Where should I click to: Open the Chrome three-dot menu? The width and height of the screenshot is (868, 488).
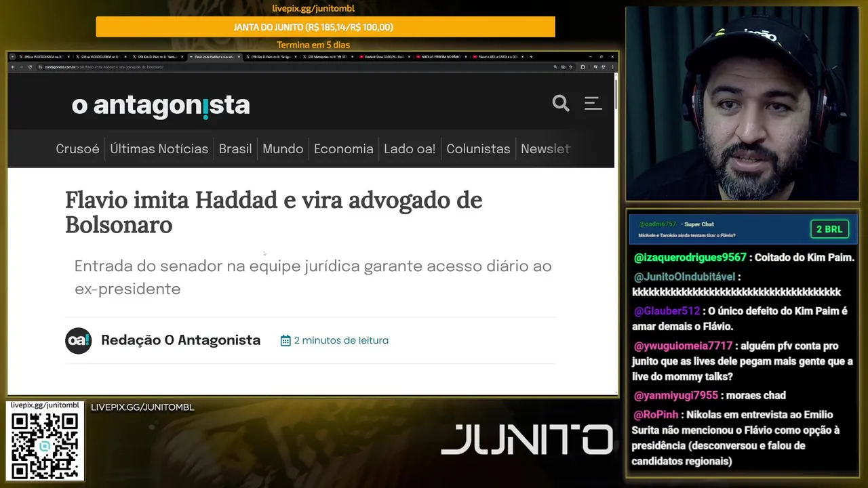tap(612, 67)
